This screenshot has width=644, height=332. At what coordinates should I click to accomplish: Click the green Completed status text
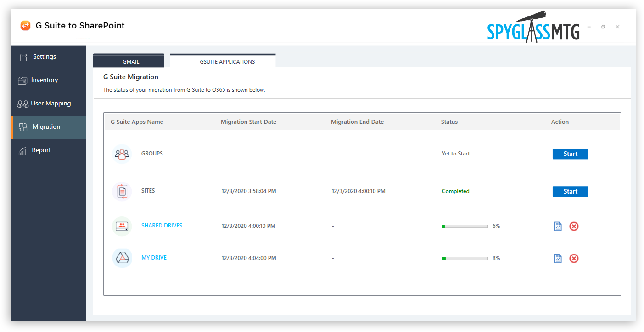coord(455,191)
